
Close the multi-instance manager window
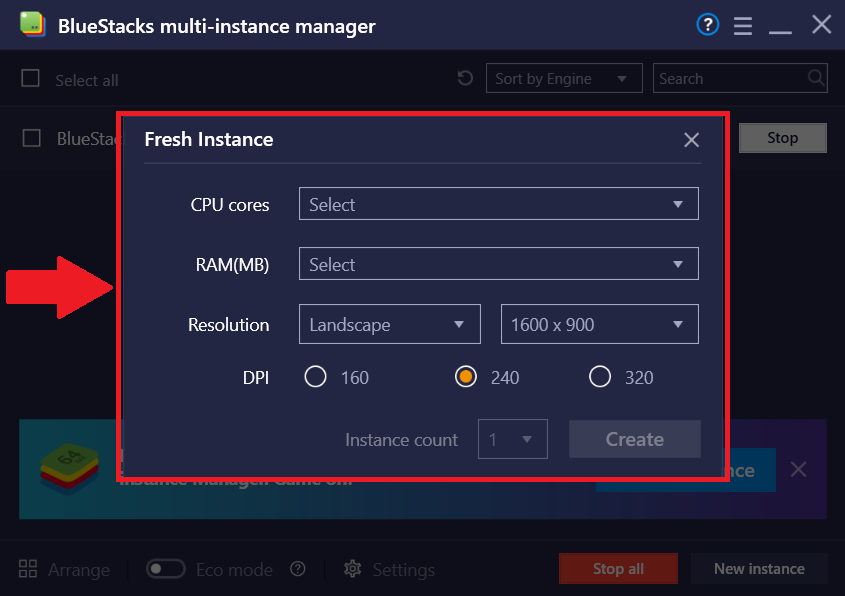click(821, 24)
